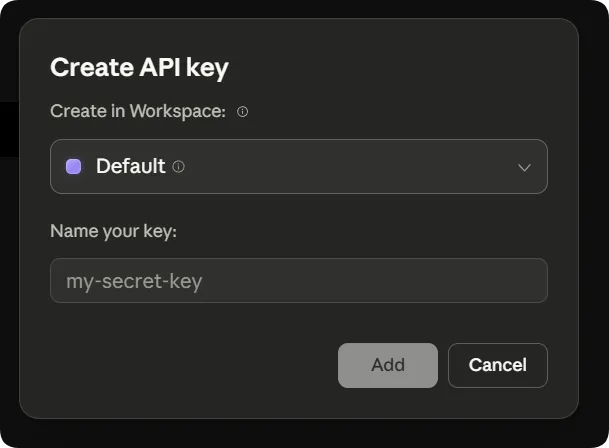Image resolution: width=609 pixels, height=448 pixels.
Task: Open the Default workspace selector
Action: pos(298,166)
